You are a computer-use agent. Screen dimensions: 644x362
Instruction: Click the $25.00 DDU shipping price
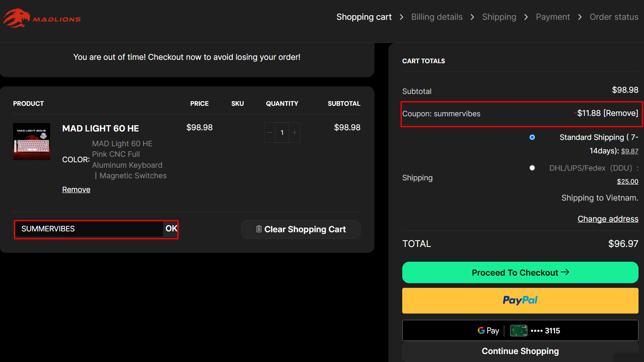628,181
